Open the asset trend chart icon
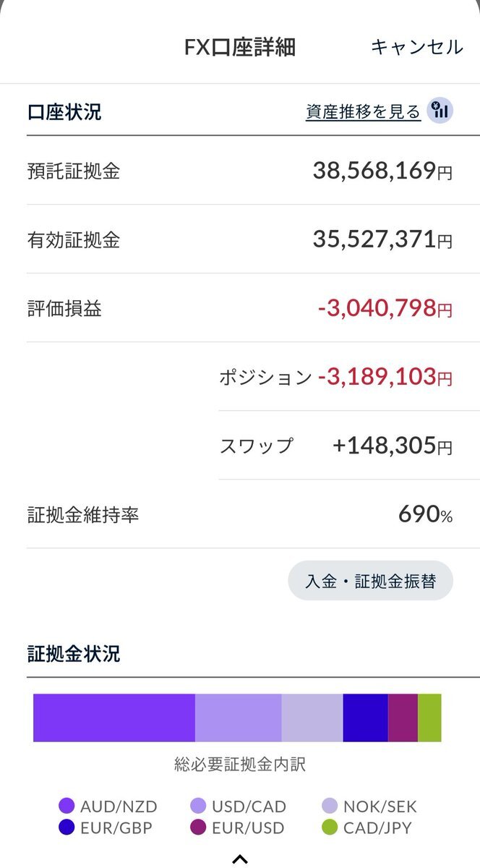 (x=440, y=111)
